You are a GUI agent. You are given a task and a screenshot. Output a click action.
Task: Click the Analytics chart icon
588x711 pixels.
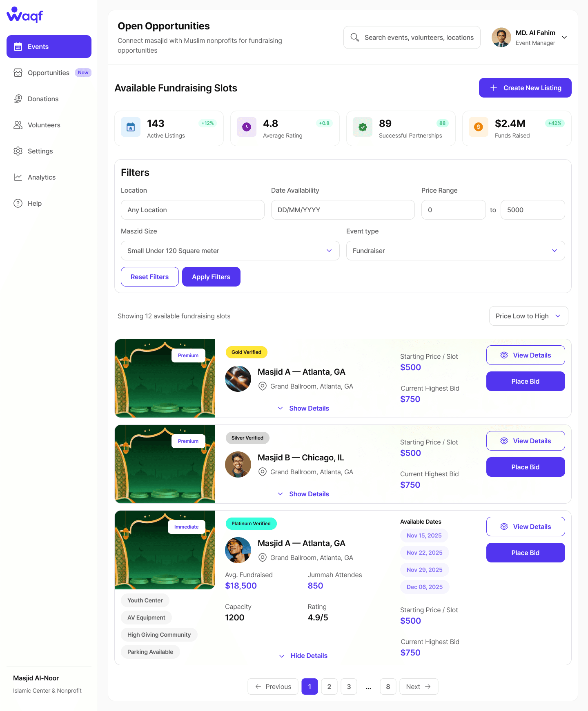(18, 177)
